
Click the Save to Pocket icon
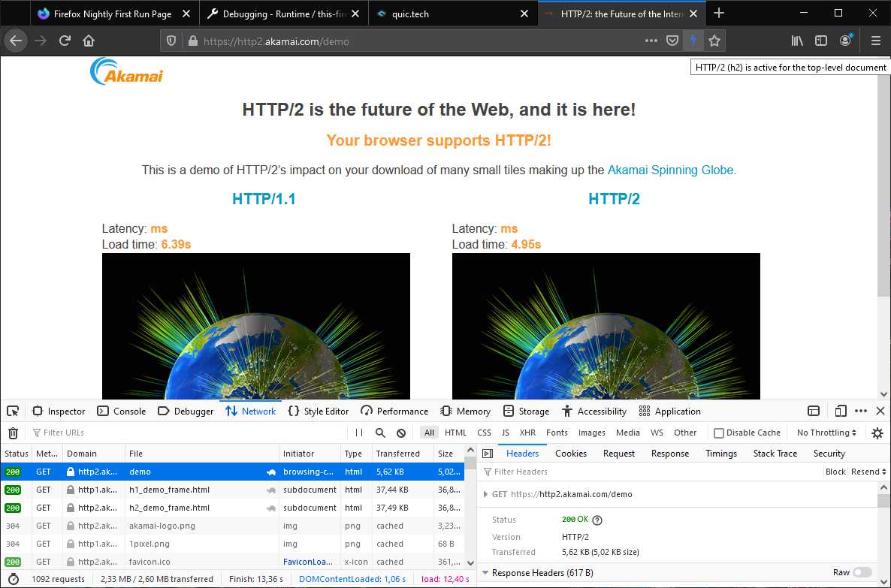click(672, 41)
